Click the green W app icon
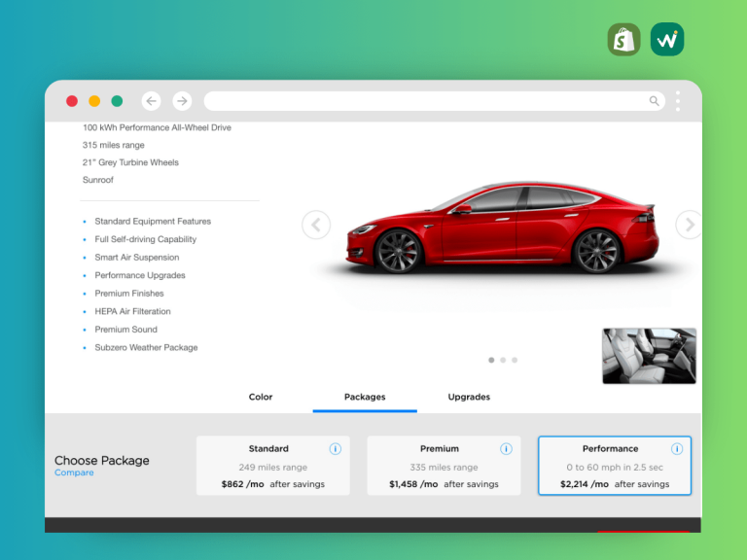The image size is (747, 560). coord(667,40)
